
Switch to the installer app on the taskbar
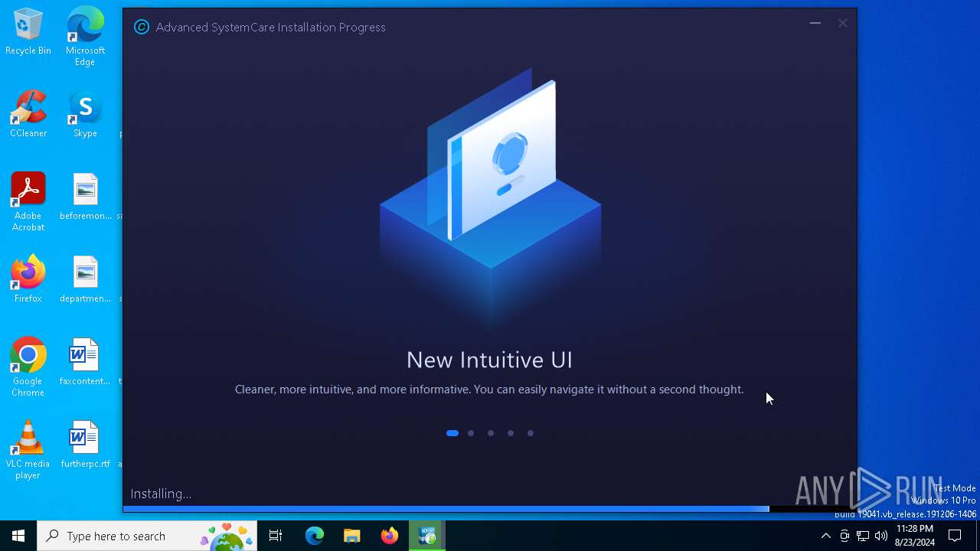[426, 536]
